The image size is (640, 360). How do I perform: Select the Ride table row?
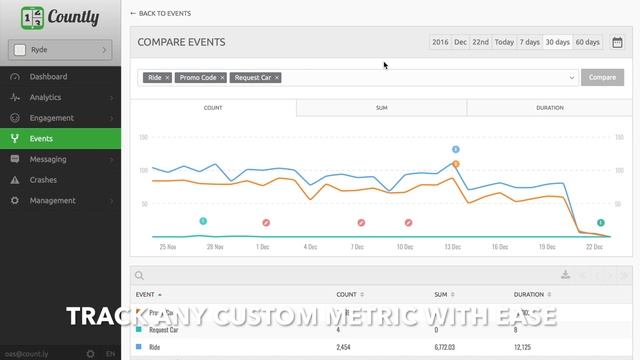coord(381,347)
